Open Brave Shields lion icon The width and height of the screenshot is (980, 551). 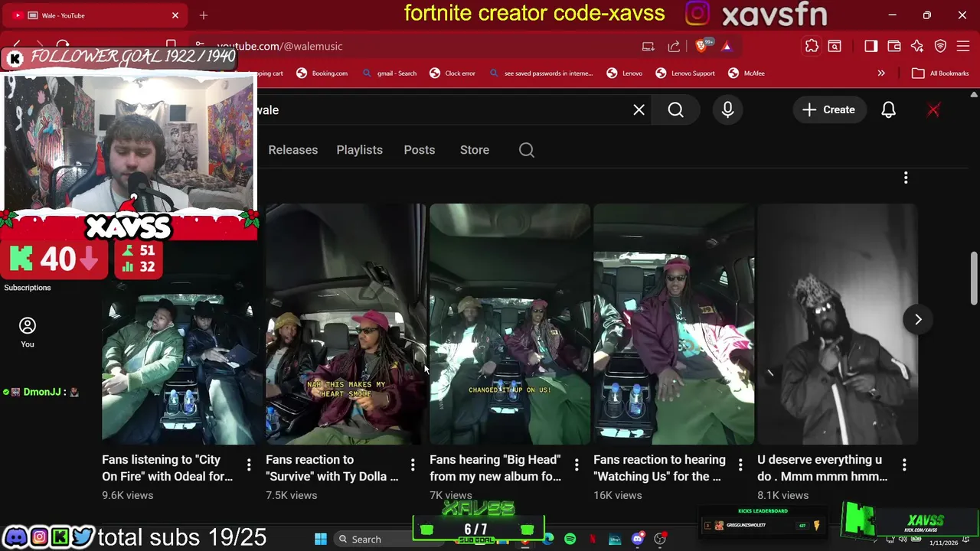701,47
